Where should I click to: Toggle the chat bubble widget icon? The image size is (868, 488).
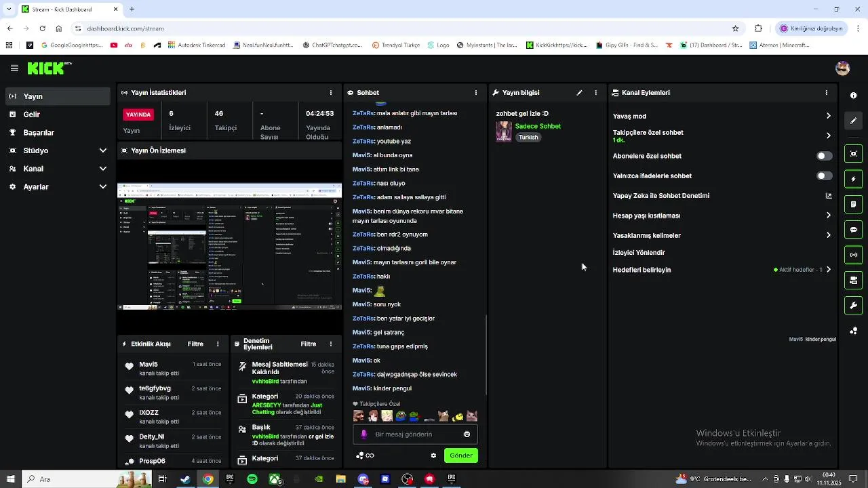854,230
